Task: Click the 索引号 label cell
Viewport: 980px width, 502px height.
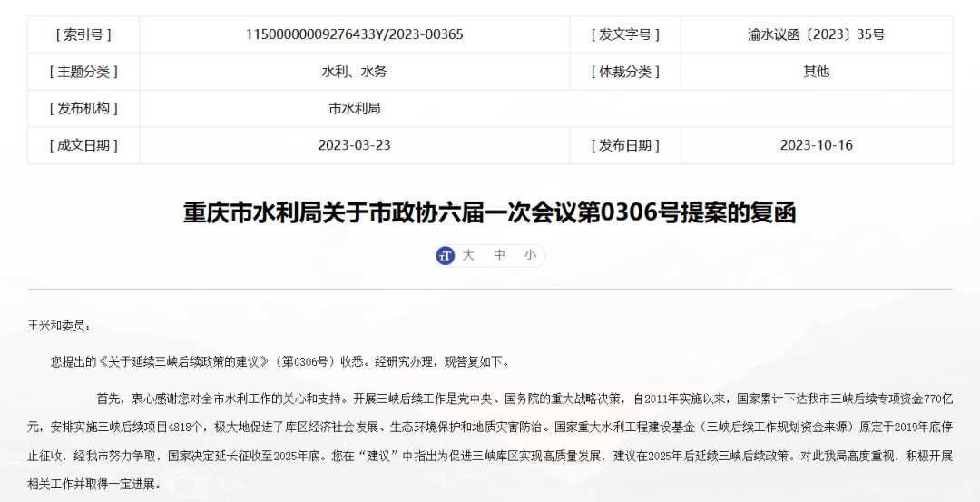Action: 83,34
